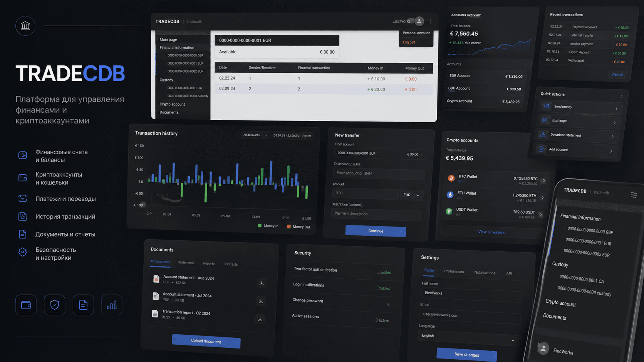Click the USDT Wallet coin icon
The image size is (644, 362).
click(x=449, y=211)
